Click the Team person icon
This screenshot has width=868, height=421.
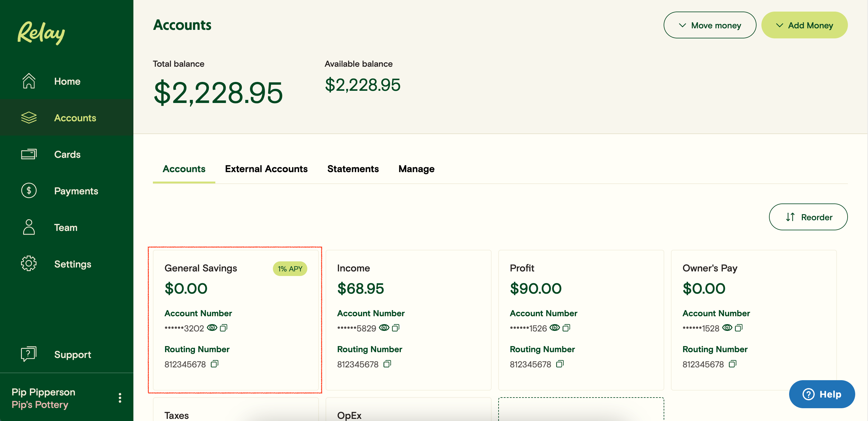click(x=29, y=227)
